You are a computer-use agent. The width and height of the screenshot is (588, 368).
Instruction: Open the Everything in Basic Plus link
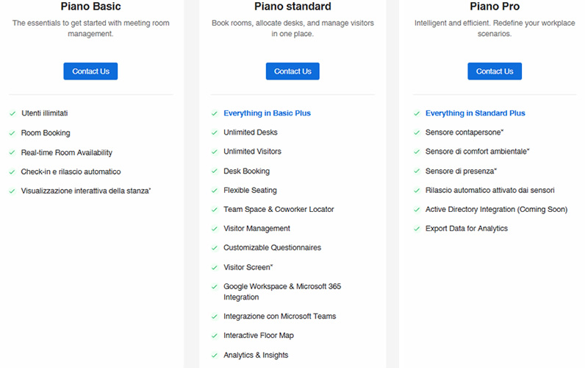point(267,113)
